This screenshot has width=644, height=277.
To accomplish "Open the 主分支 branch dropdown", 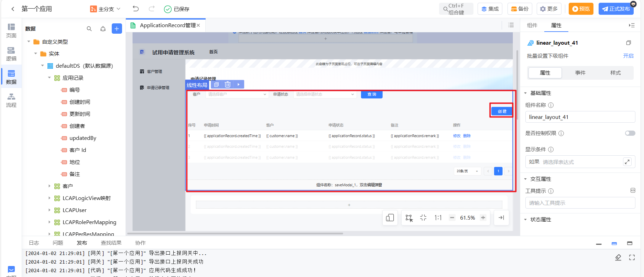I will click(x=105, y=9).
